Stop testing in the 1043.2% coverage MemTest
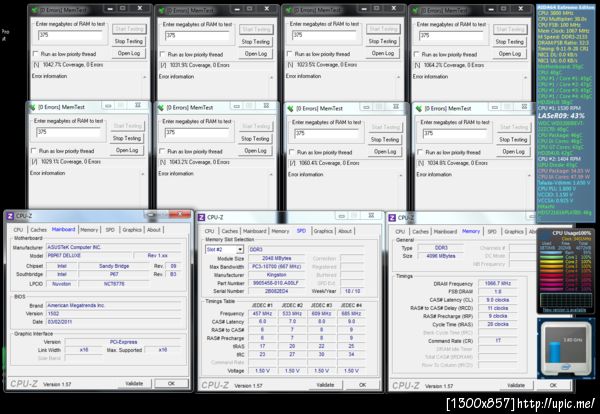Image resolution: width=600 pixels, height=414 pixels. 255,139
